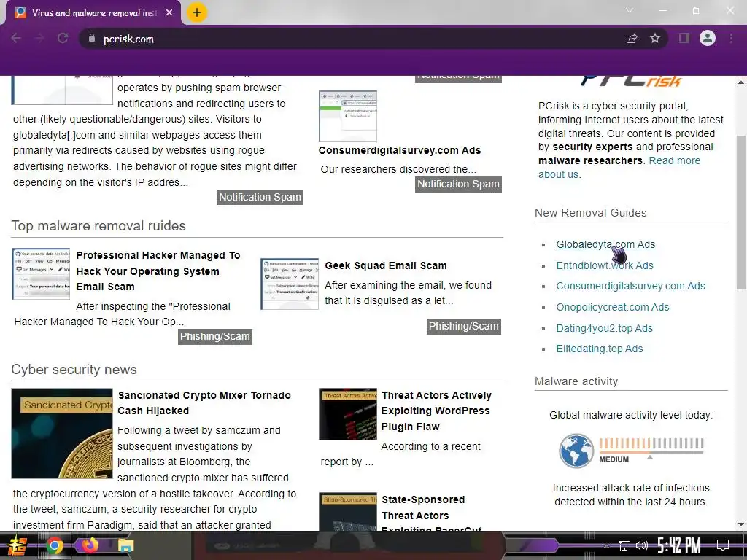Open the Onopolicycreat.com Ads link
747x560 pixels.
[x=613, y=307]
